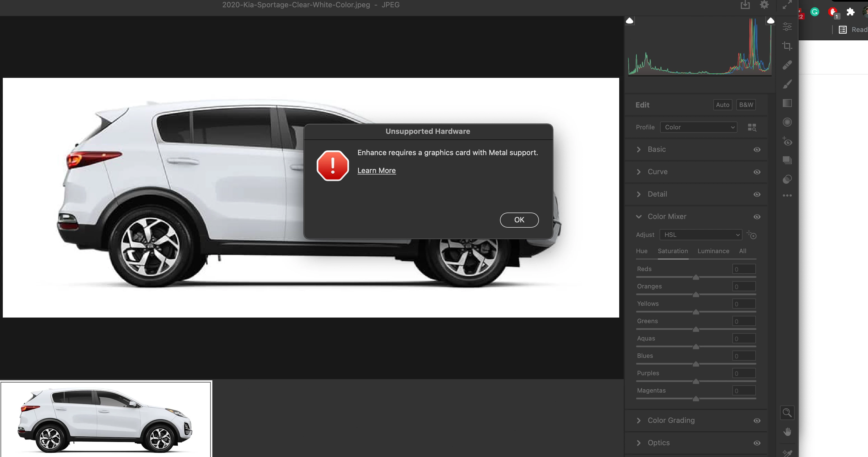Toggle visibility eye for Basic panel
The width and height of the screenshot is (868, 457).
tap(757, 150)
